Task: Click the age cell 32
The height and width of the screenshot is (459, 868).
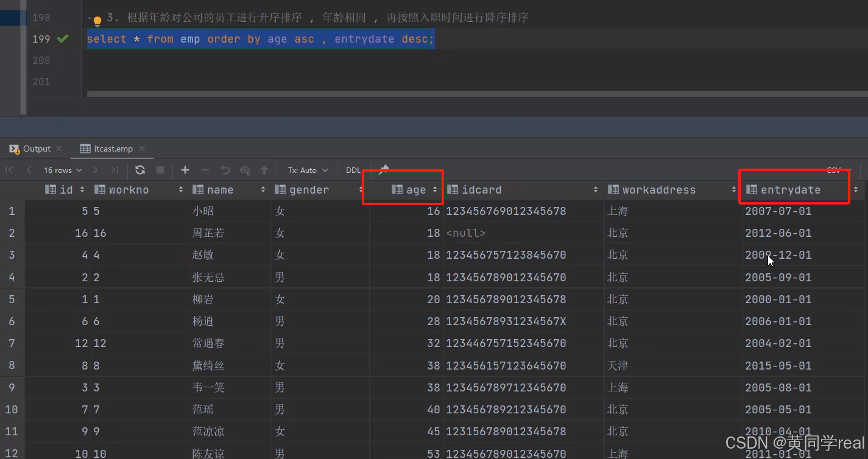Action: click(407, 343)
